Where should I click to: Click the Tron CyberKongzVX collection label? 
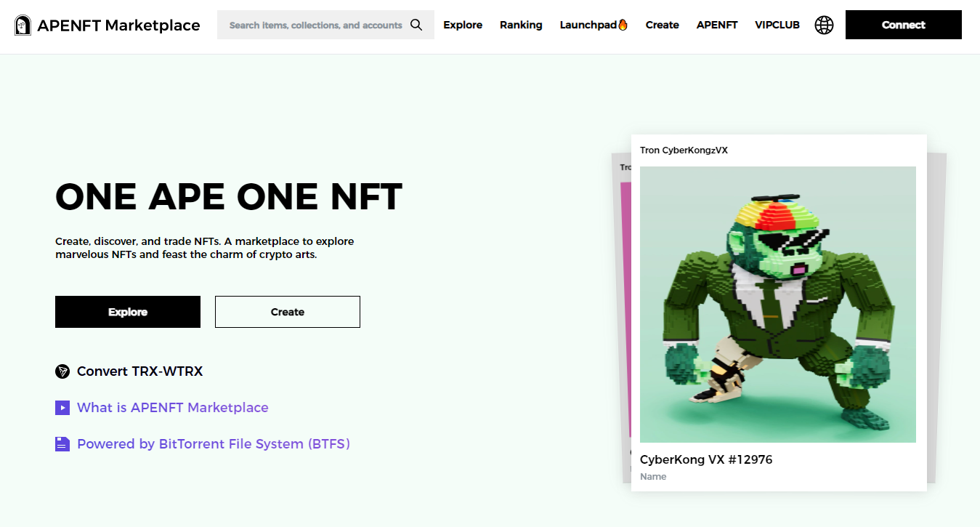click(684, 150)
